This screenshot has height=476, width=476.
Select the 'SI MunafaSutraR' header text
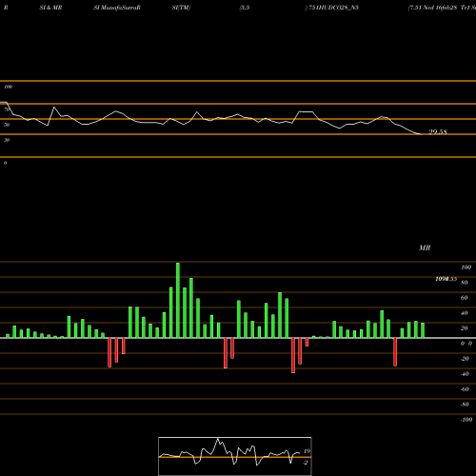(x=117, y=8)
